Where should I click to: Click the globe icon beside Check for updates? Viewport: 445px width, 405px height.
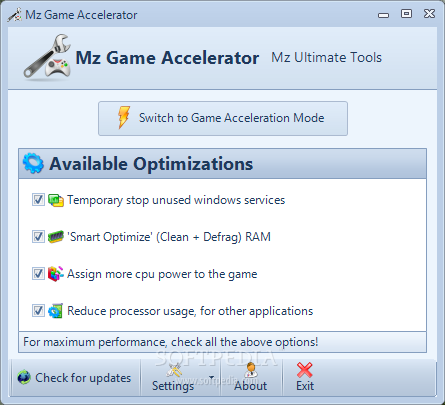click(x=24, y=378)
